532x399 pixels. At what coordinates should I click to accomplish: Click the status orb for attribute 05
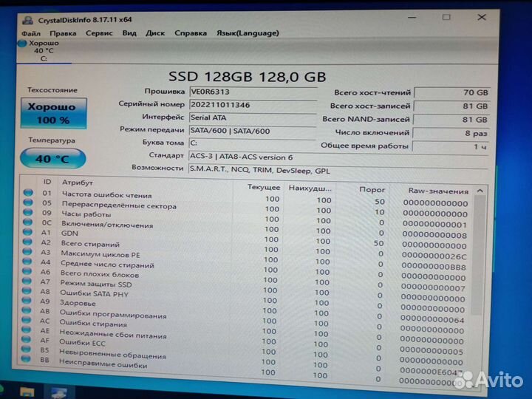tap(28, 202)
